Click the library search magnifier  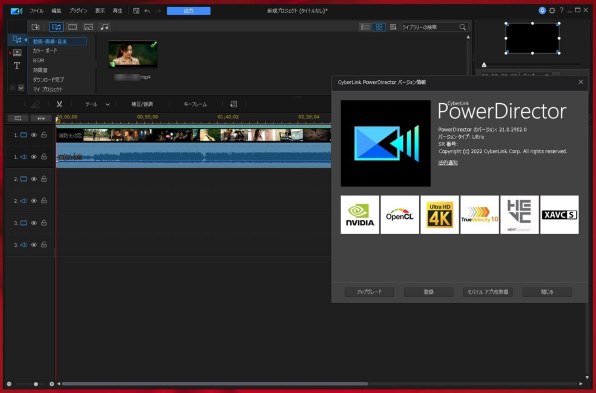tap(463, 27)
